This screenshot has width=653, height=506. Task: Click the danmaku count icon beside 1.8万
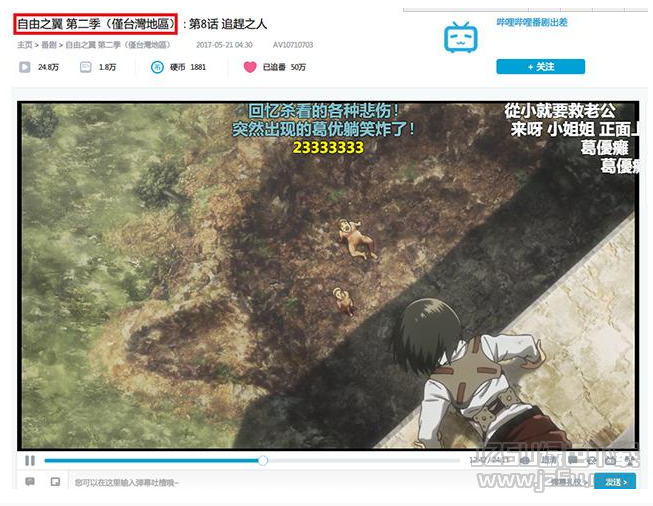point(85,67)
